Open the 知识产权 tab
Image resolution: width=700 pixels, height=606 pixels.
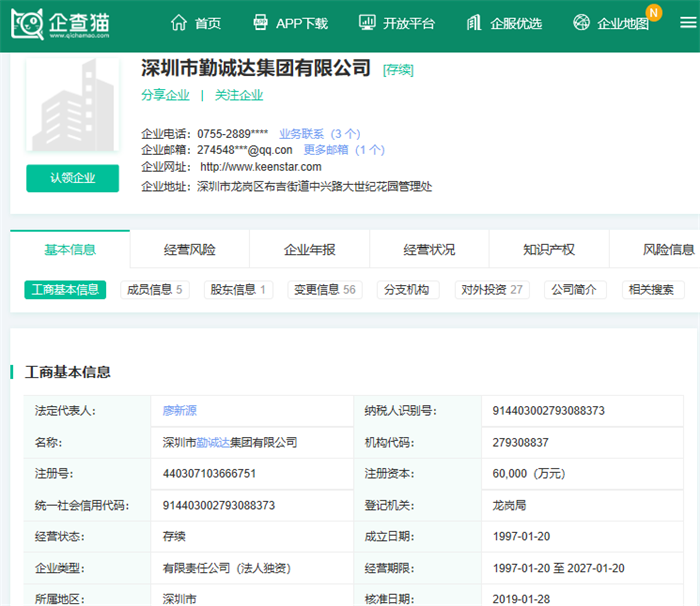pyautogui.click(x=548, y=249)
